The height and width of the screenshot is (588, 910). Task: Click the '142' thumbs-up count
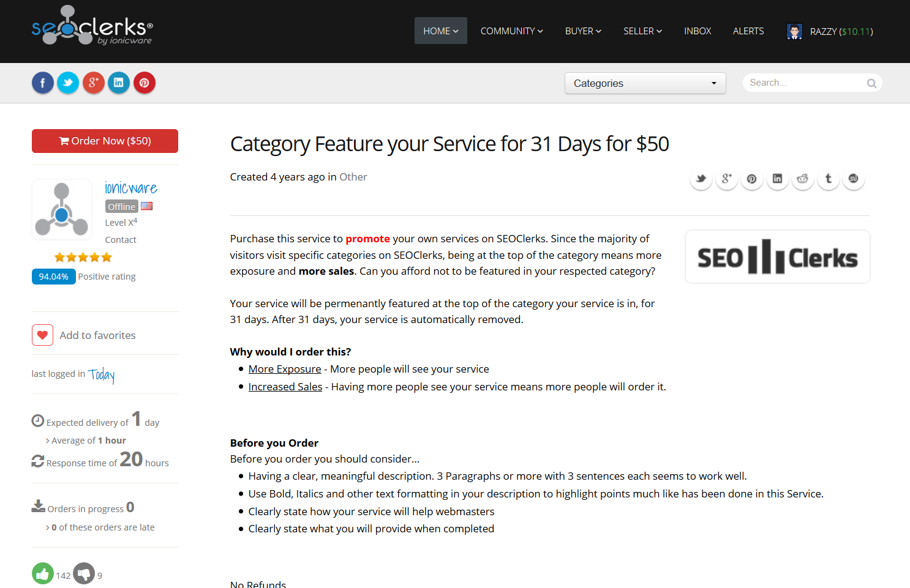(x=63, y=576)
